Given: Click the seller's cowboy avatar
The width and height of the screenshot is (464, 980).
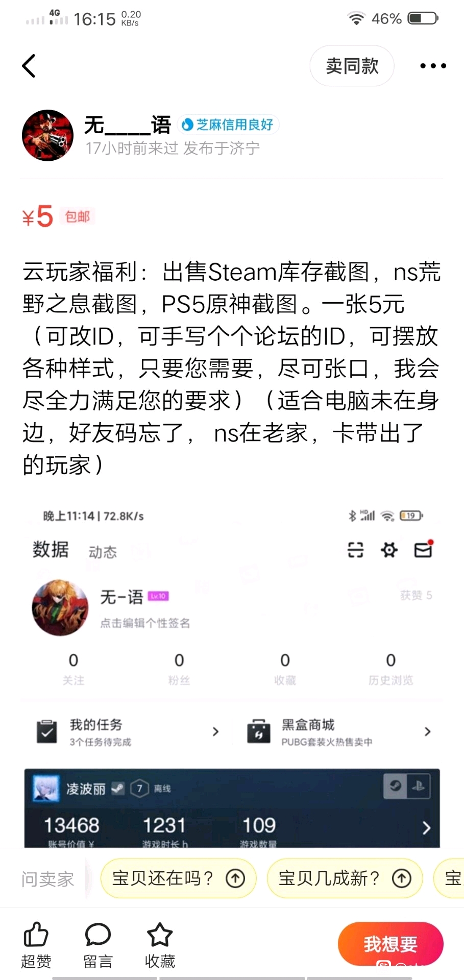Looking at the screenshot, I should coord(47,135).
